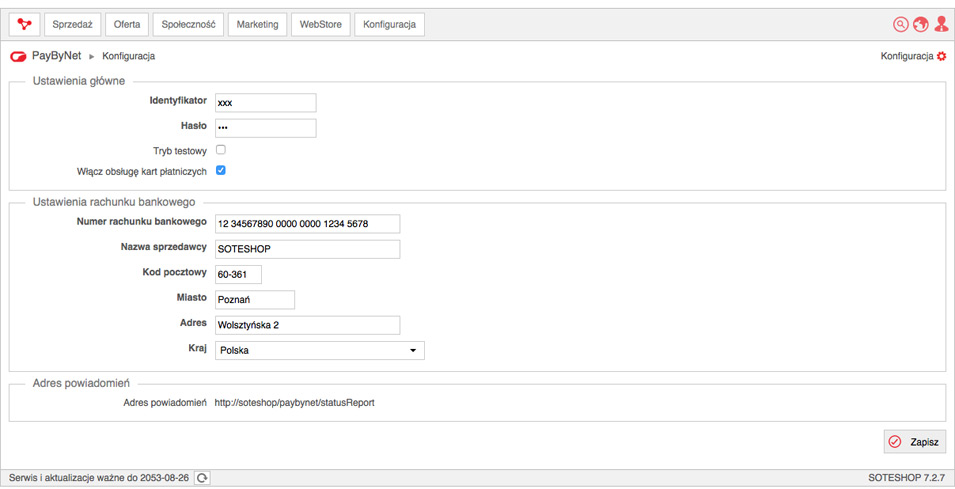The height and width of the screenshot is (489, 955).
Task: Click the Identyfikator input field
Action: coord(266,103)
